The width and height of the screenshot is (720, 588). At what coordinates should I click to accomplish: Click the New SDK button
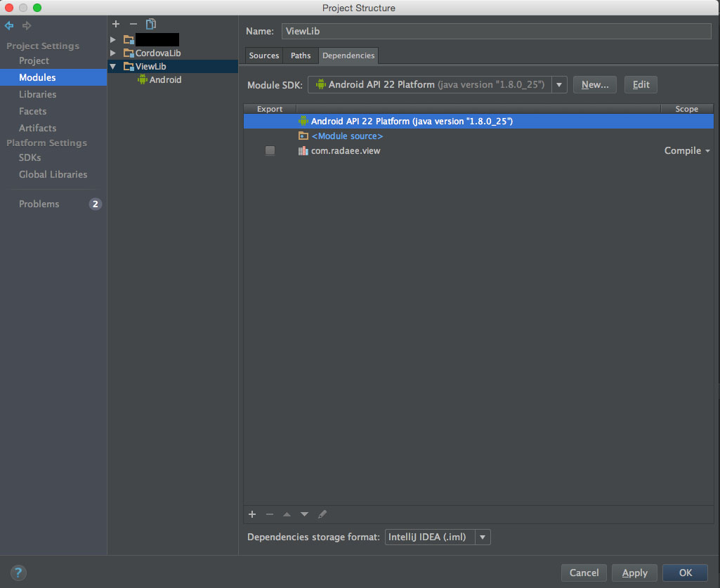point(594,84)
